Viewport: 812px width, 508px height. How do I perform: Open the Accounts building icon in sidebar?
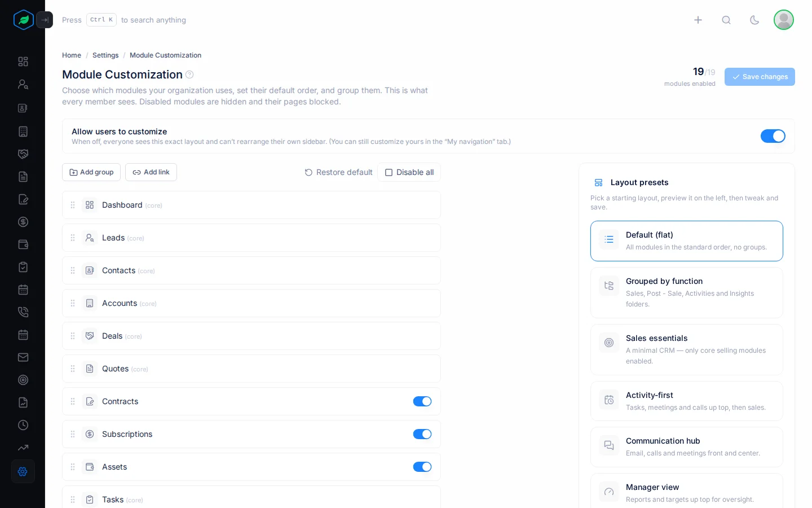tap(23, 132)
